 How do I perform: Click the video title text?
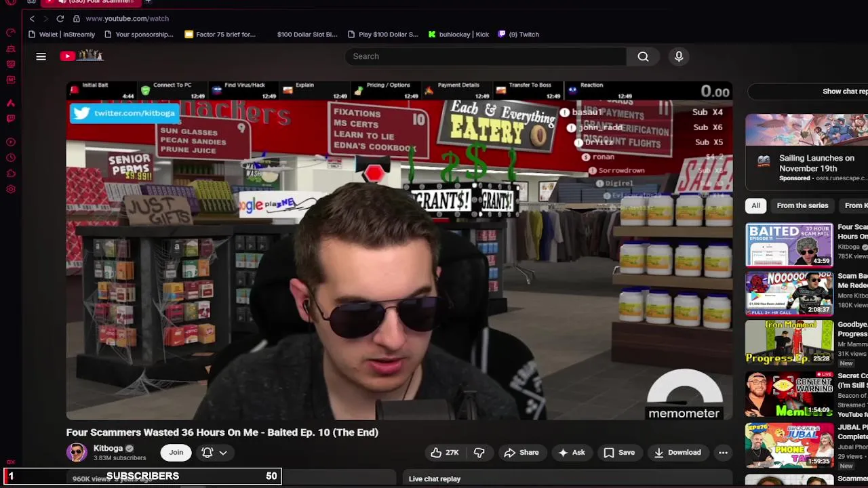(x=222, y=432)
